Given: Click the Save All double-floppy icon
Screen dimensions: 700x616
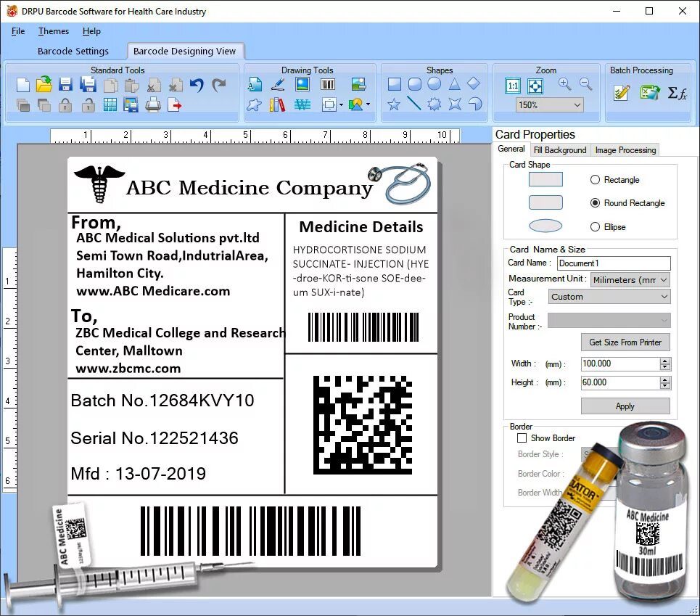Looking at the screenshot, I should click(x=88, y=84).
